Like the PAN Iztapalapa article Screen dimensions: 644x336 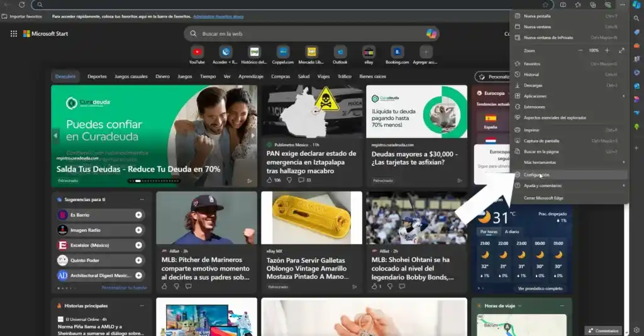(269, 180)
